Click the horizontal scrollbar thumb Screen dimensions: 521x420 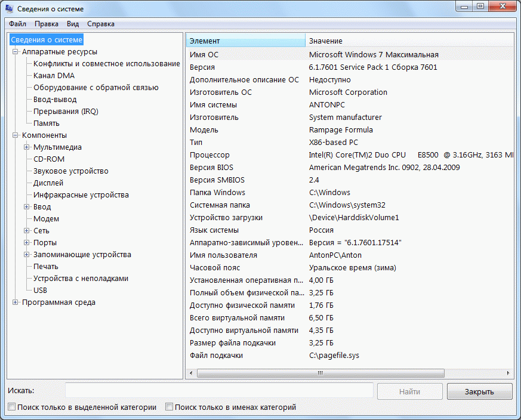pos(320,373)
